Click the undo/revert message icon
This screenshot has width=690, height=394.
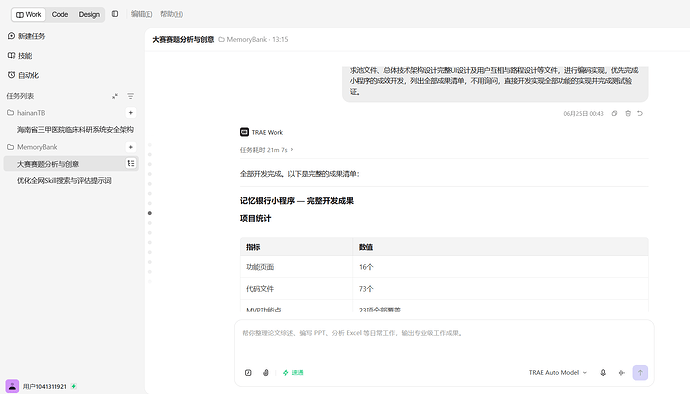pos(640,114)
